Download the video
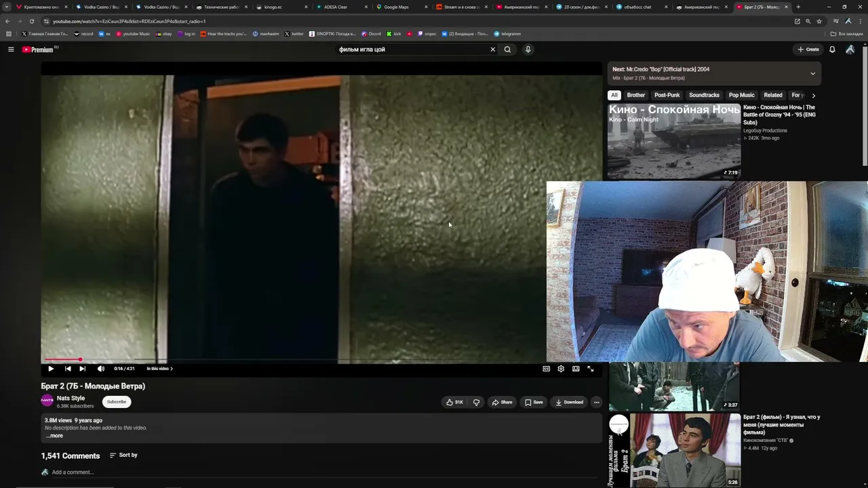868x488 pixels. (x=569, y=402)
